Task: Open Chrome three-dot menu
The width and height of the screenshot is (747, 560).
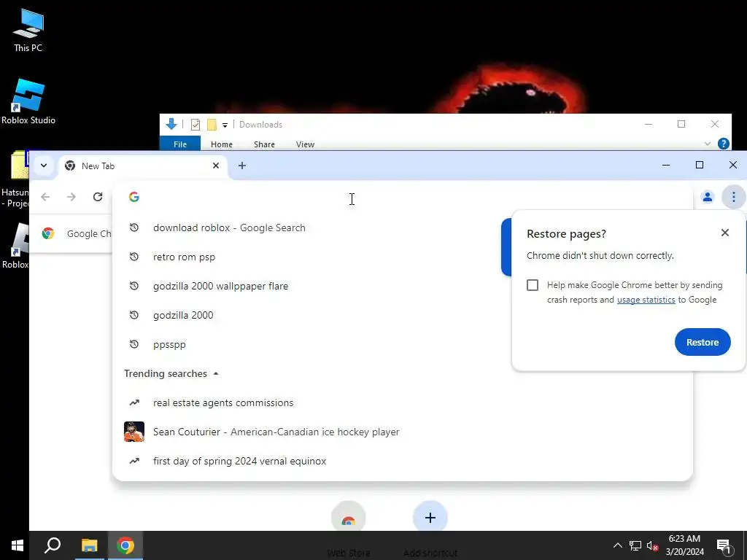Action: (x=734, y=197)
